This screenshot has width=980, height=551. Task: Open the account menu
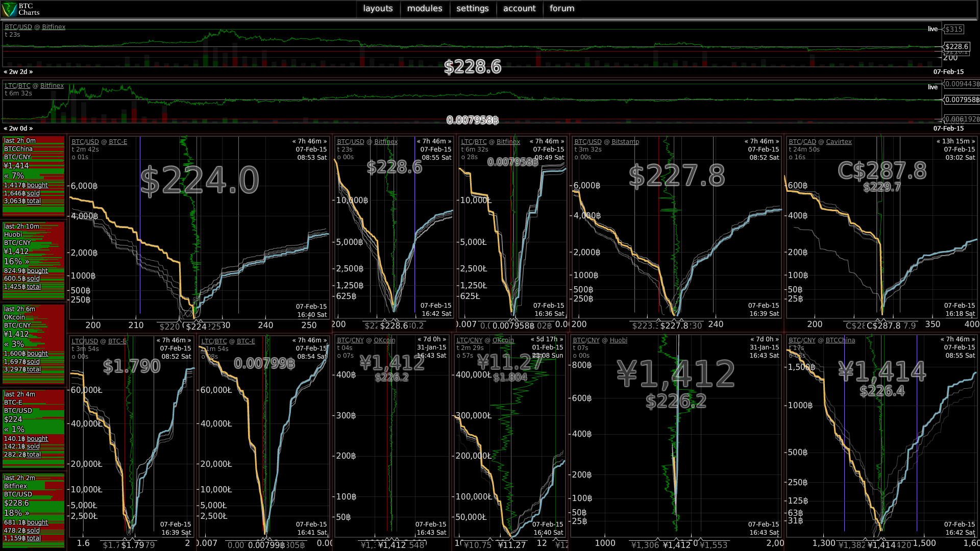519,8
